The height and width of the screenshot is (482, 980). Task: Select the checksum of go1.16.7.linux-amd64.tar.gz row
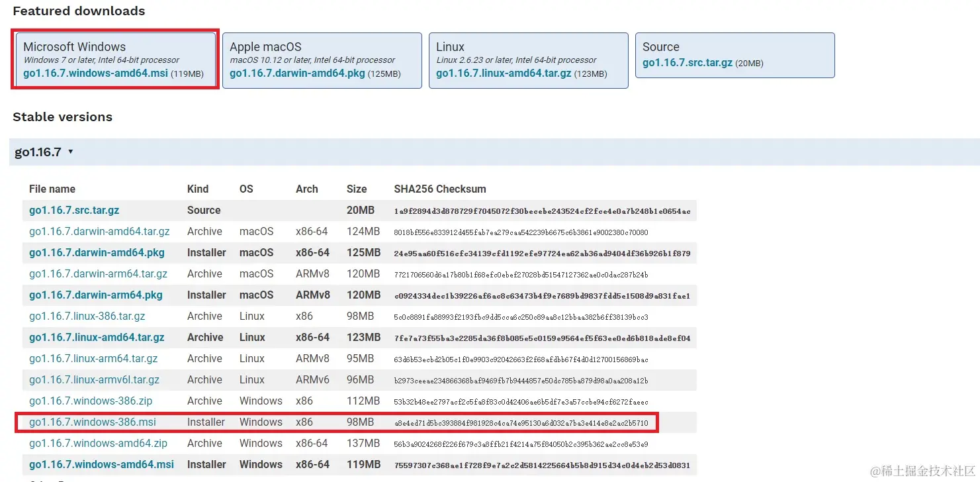[542, 338]
